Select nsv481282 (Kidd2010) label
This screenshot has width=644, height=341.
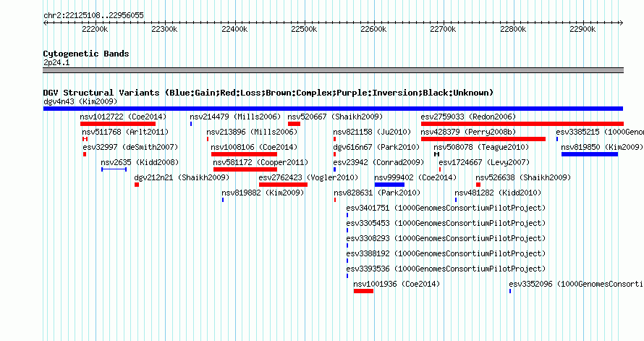[499, 193]
